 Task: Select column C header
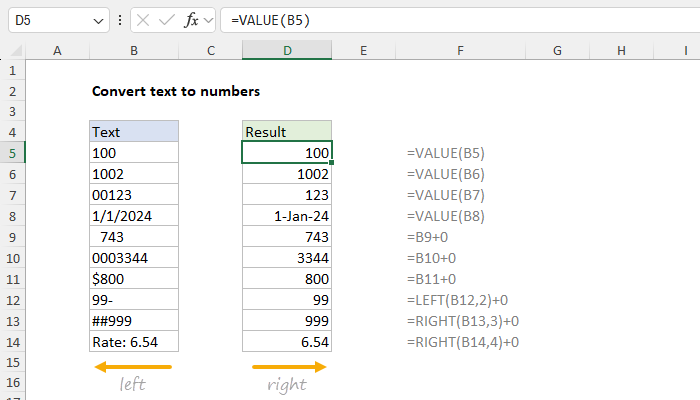click(x=211, y=50)
